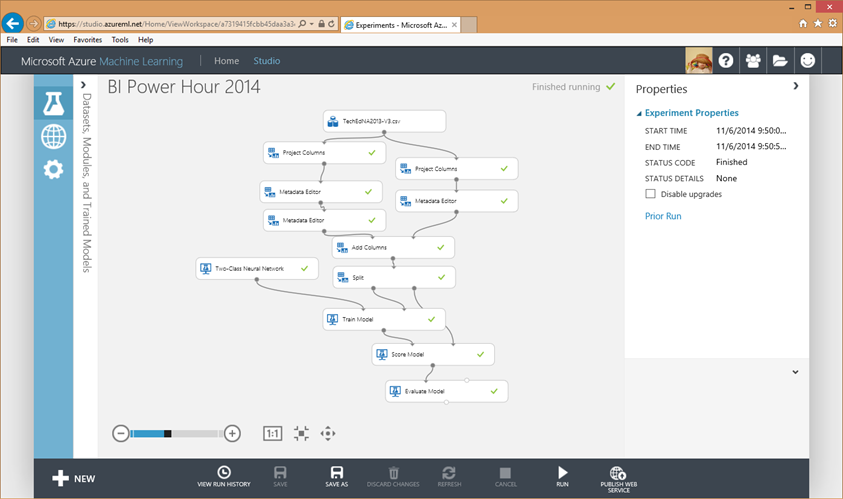
Task: Click the Evaluate Model output port
Action: pos(446,402)
